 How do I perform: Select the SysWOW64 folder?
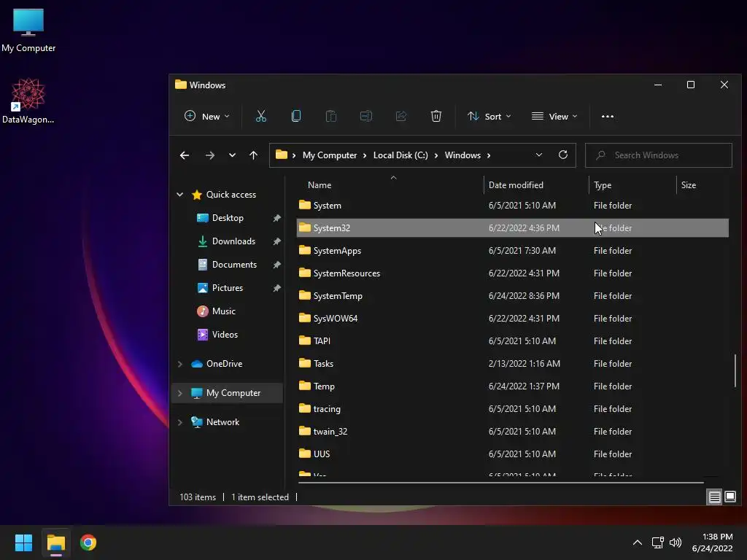tap(513, 319)
